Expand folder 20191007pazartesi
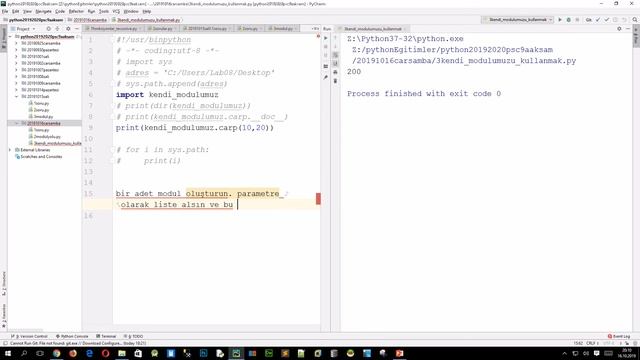Viewport: 640px width, 360px height. point(16,70)
